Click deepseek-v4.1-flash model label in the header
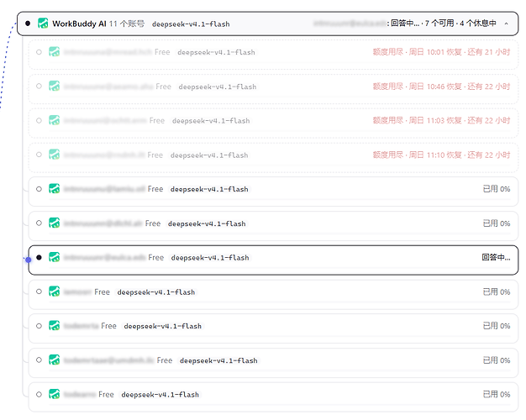The width and height of the screenshot is (526, 420). [x=191, y=24]
